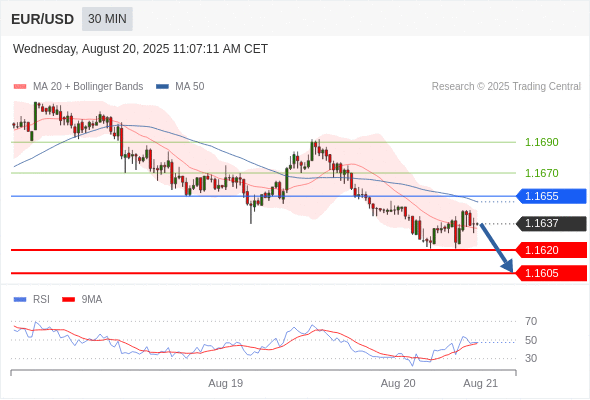Select the black 1.1637 current price tag

(551, 224)
